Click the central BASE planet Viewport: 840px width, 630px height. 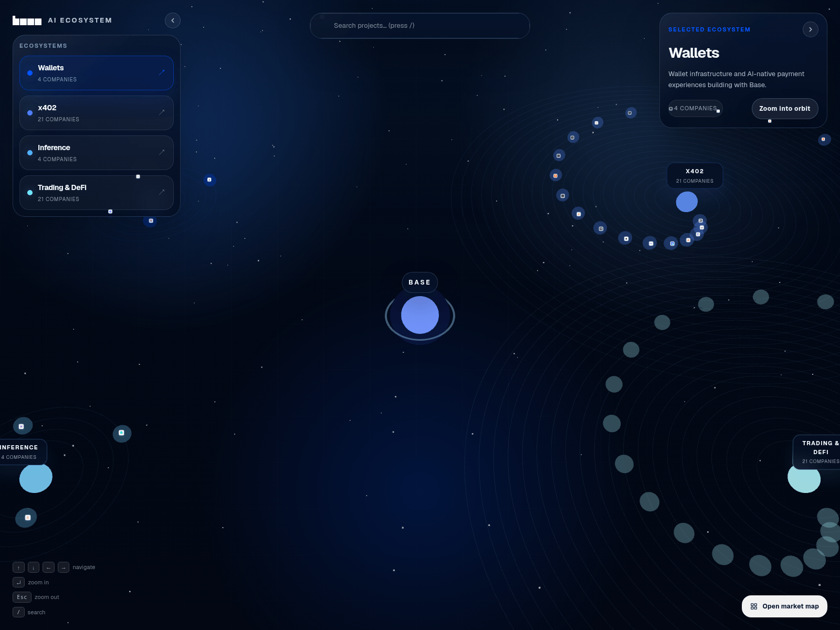420,315
